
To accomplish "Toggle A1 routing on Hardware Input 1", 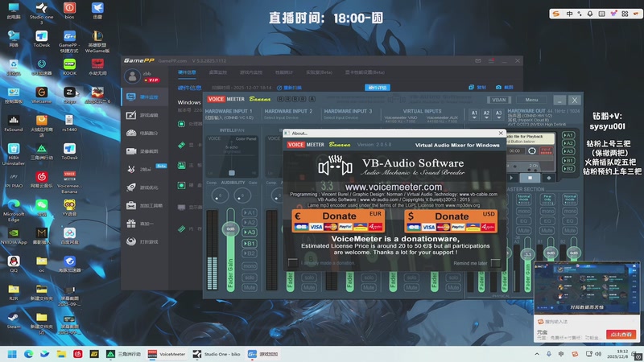I will 250,212.
